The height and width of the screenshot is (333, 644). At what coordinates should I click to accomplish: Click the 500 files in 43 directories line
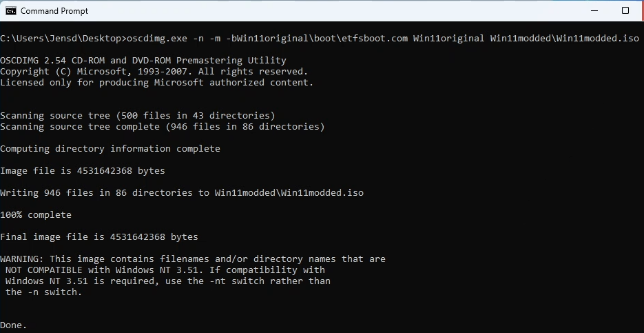[x=138, y=116]
